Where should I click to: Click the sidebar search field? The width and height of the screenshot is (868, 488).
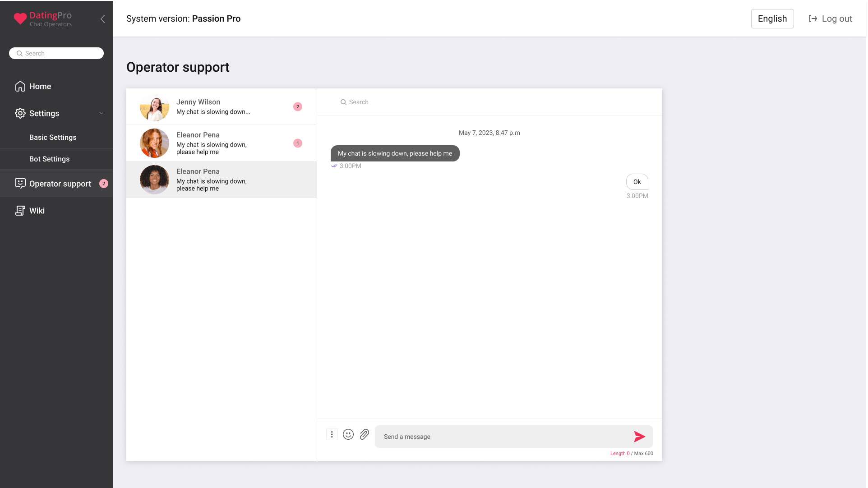[56, 53]
